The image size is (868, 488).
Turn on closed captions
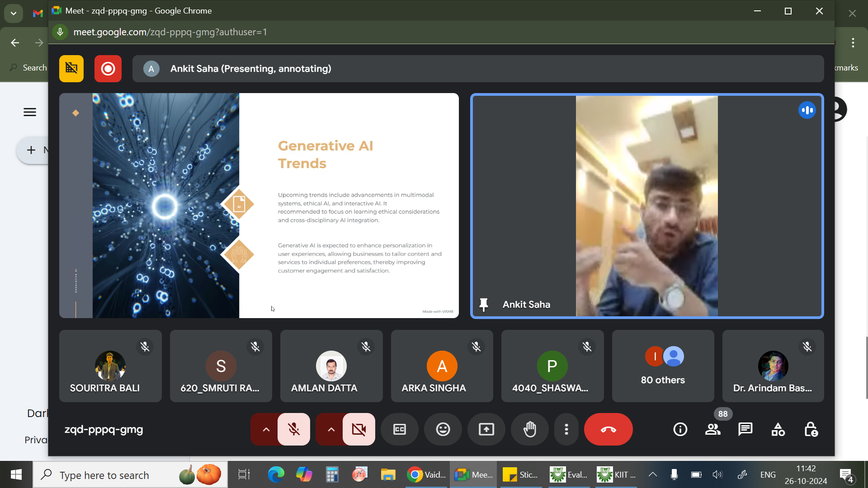[400, 429]
